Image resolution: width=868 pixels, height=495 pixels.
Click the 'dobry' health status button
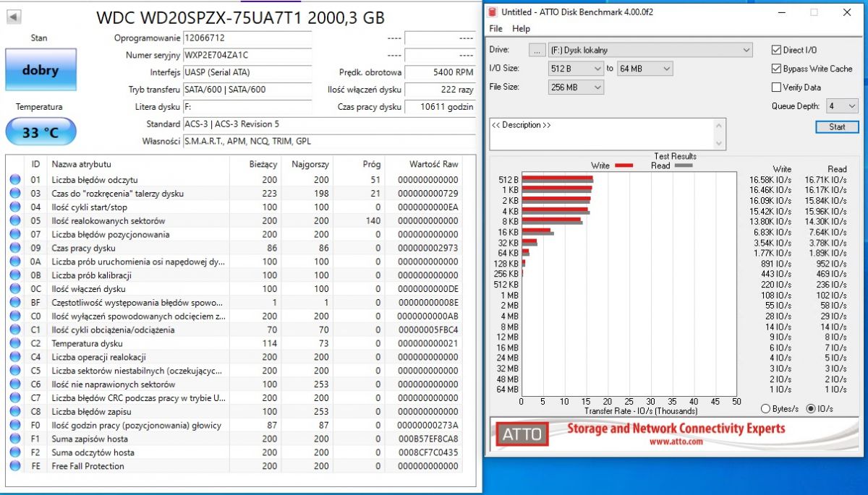click(x=41, y=70)
